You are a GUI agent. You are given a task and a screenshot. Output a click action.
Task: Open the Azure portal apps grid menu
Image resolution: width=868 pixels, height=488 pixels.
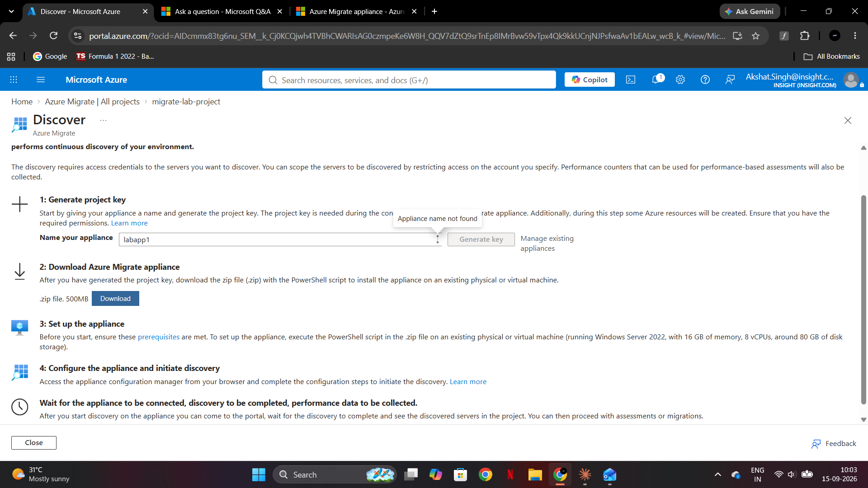click(14, 80)
